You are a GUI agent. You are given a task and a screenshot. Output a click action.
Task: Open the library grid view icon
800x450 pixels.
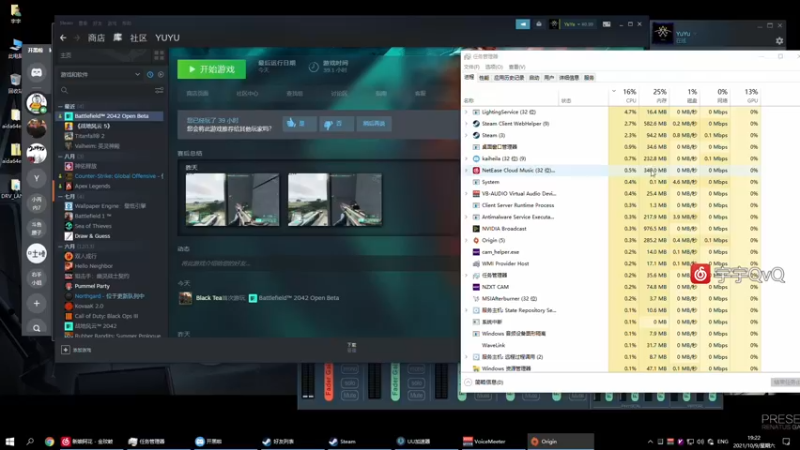[x=159, y=55]
